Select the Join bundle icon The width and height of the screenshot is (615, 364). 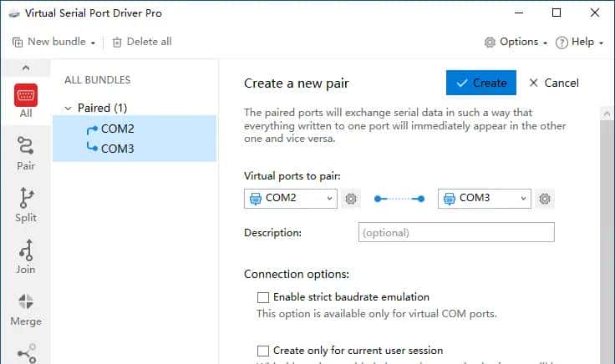click(x=26, y=257)
